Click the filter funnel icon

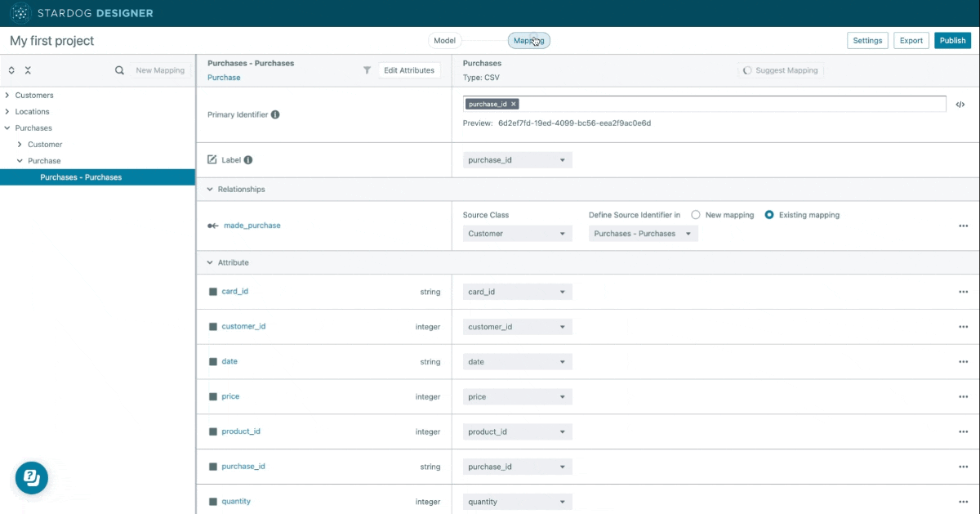click(x=367, y=70)
